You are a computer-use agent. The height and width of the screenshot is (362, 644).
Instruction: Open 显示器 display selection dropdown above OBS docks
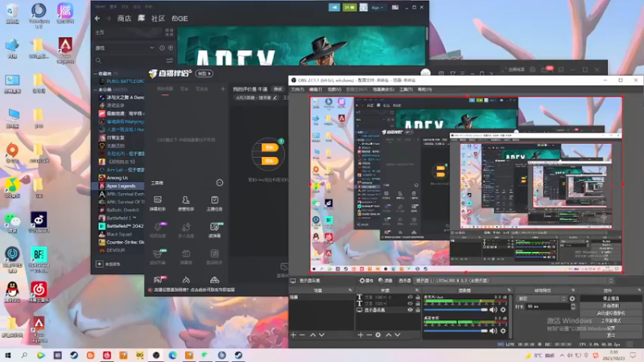coord(514,281)
